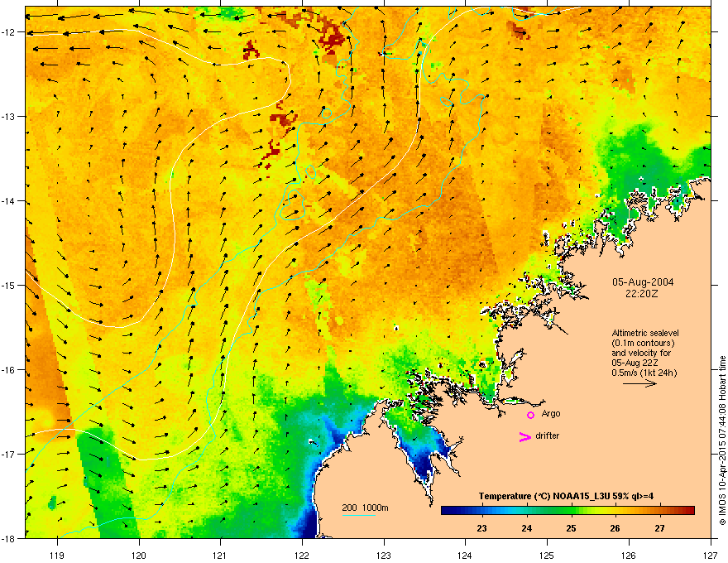
Task: Click the 'Altimetric sealevel' caption text
Action: point(645,333)
